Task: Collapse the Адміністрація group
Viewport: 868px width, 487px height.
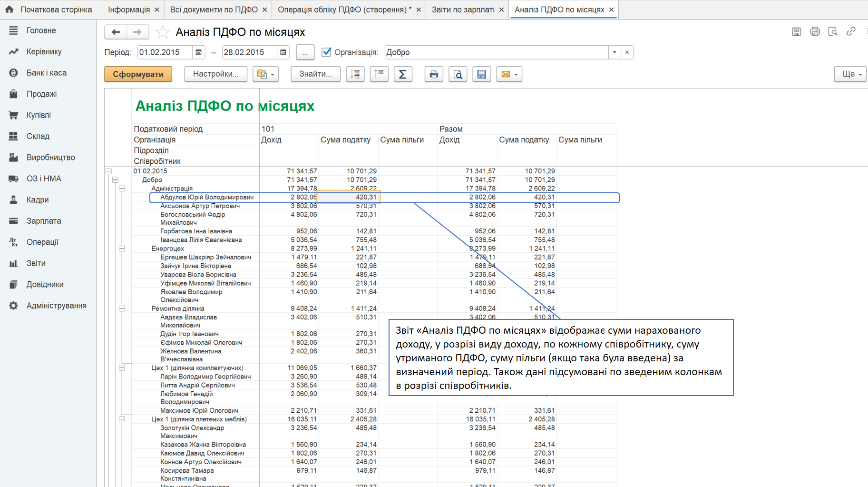Action: tap(122, 189)
